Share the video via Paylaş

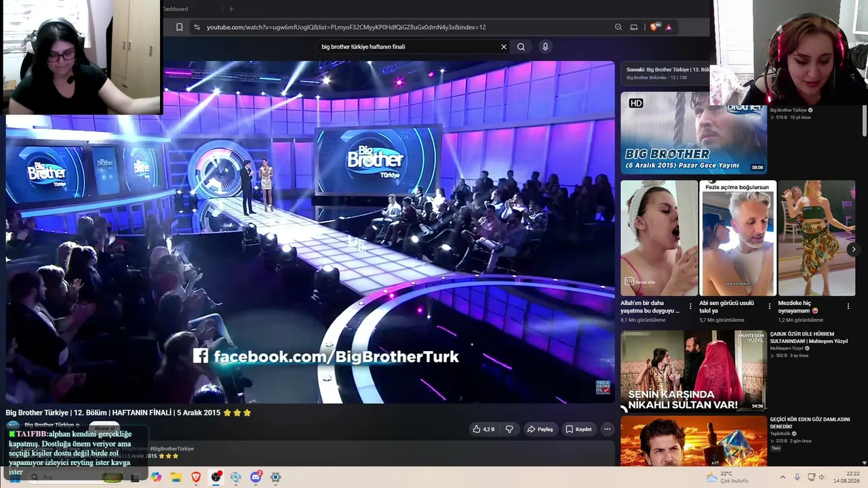540,429
